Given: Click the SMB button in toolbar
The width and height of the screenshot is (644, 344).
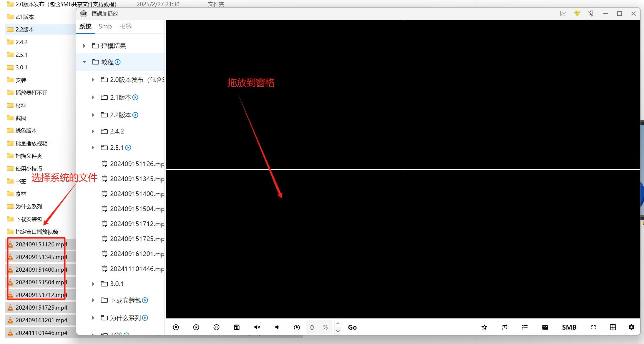Looking at the screenshot, I should 569,327.
